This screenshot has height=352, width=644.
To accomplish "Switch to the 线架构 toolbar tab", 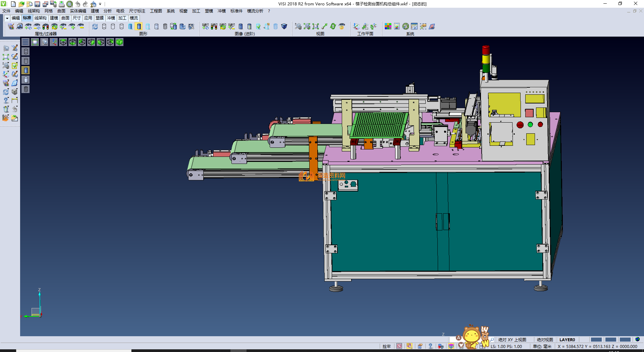I will (40, 18).
